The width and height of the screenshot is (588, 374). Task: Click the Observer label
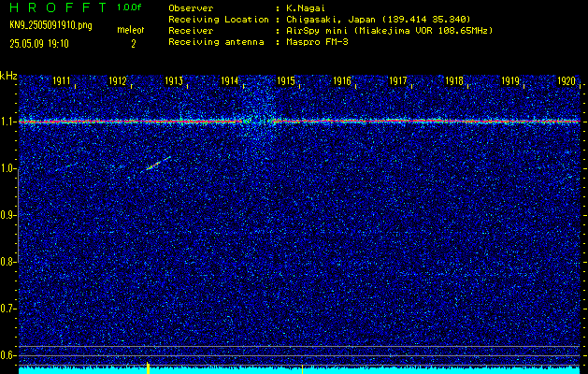tap(192, 8)
